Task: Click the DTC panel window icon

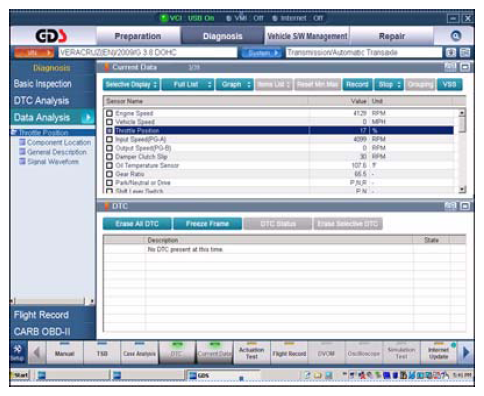Action: [465, 206]
